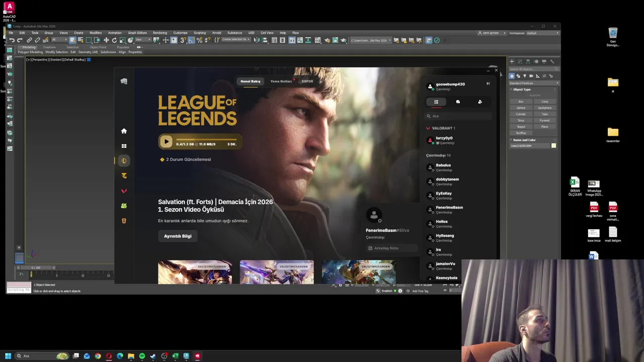Viewport: 644px width, 362px height.
Task: Select the Lights category icon
Action: (x=525, y=76)
